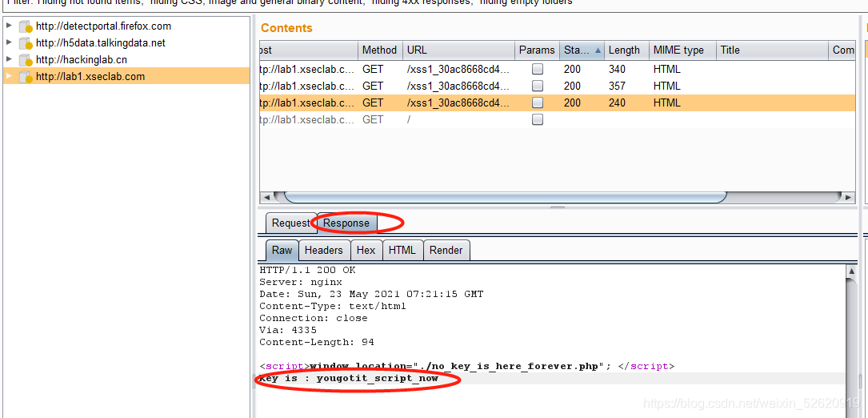Toggle Params checkbox in Length 357 row
This screenshot has height=418, width=868.
pyautogui.click(x=537, y=86)
